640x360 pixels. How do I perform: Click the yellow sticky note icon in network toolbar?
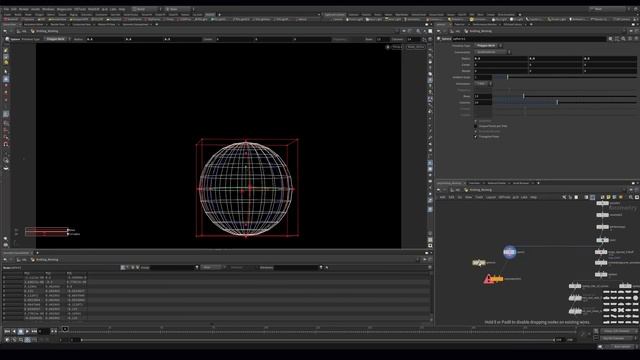click(608, 198)
